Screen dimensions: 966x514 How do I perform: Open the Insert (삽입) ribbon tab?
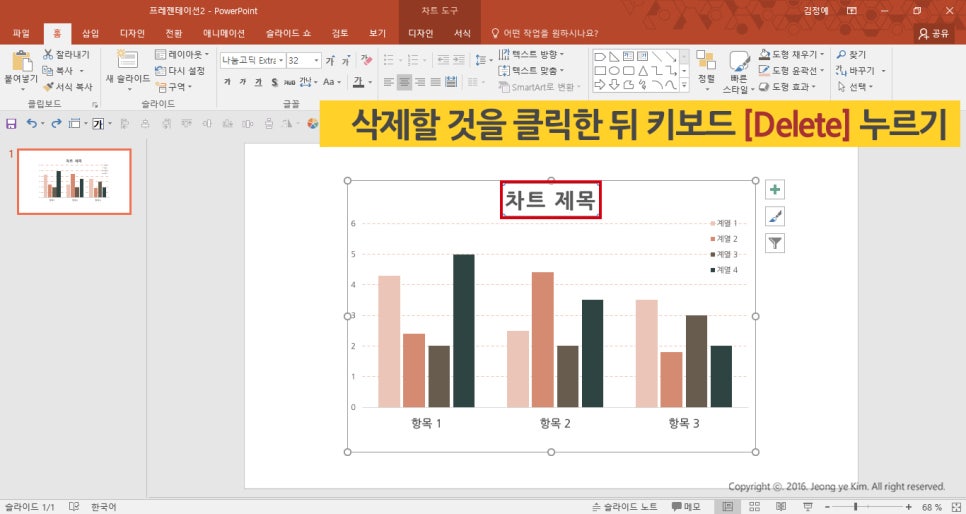tap(90, 33)
